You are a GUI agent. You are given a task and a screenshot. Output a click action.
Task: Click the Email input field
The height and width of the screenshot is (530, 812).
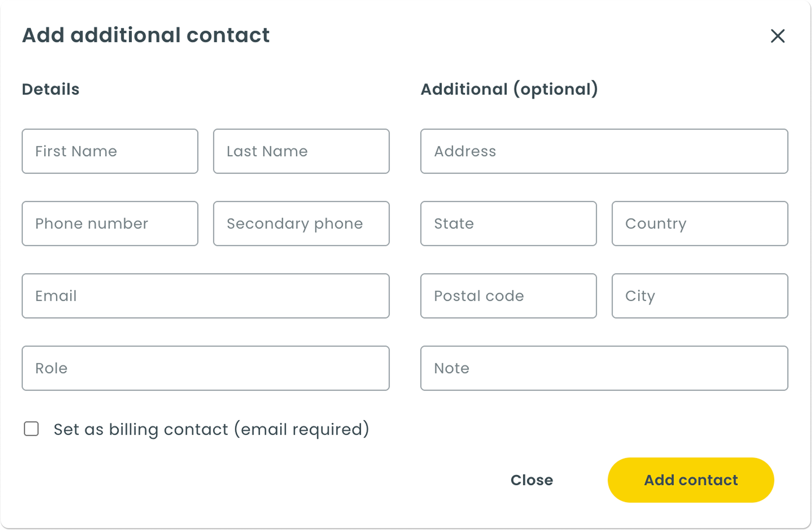click(206, 296)
